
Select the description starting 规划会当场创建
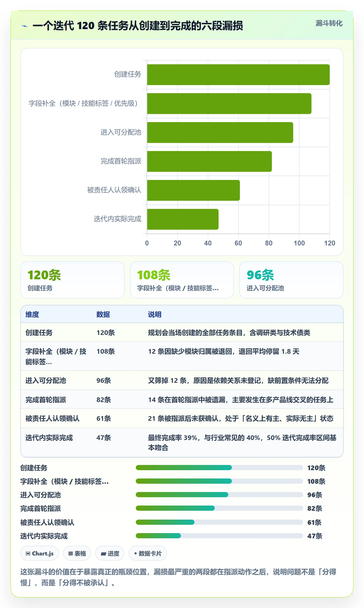click(x=229, y=333)
